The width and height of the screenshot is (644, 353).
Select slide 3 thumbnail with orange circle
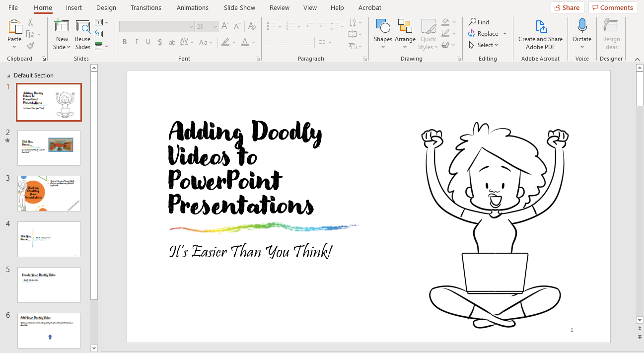pos(49,194)
